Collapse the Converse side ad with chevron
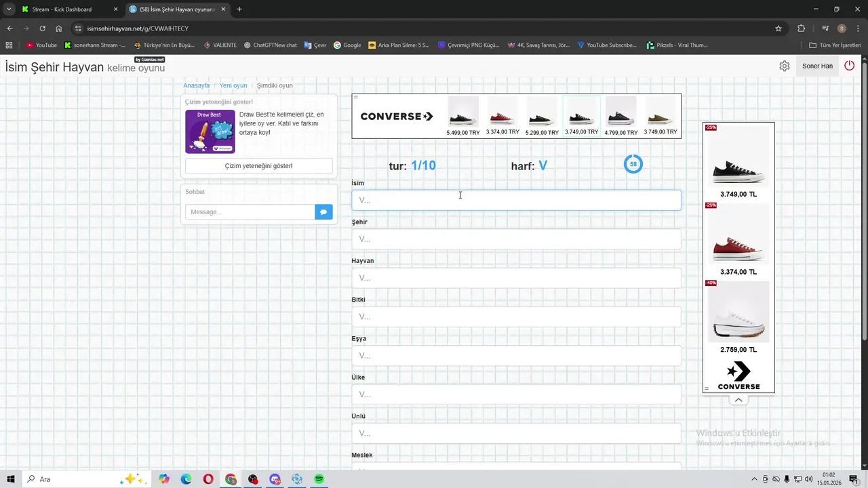This screenshot has width=868, height=488. click(x=738, y=400)
